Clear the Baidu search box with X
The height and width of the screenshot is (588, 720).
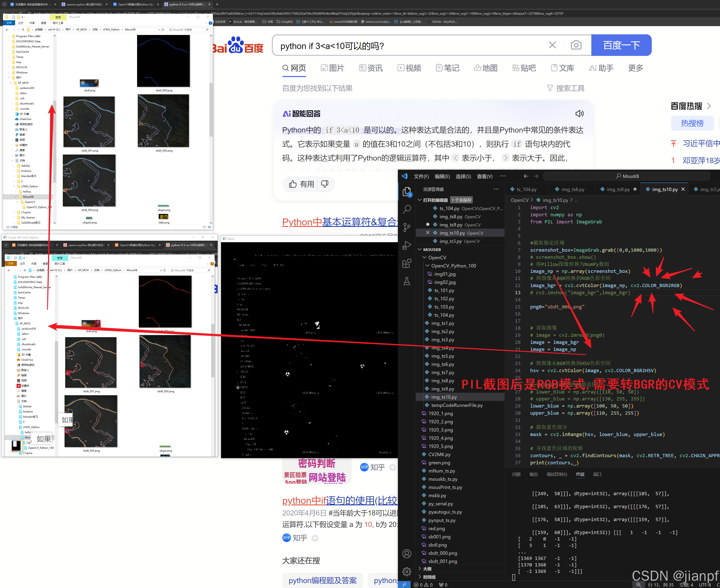[552, 45]
